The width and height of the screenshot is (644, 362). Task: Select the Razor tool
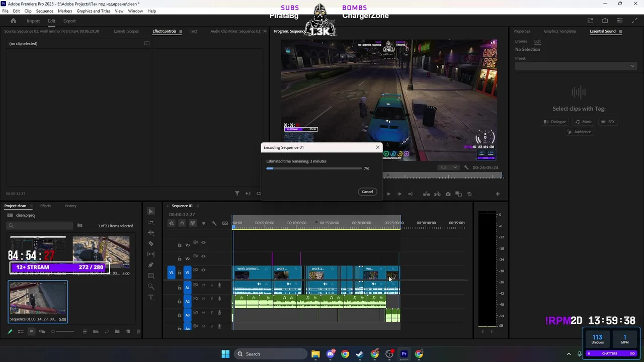151,243
